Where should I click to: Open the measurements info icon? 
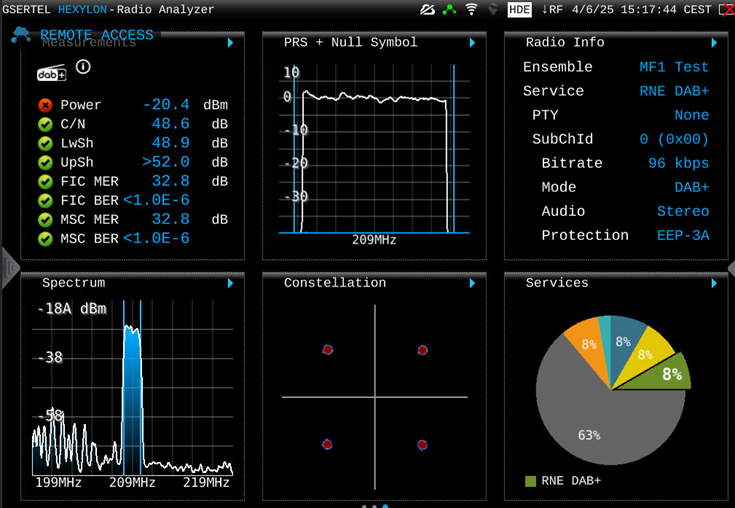[83, 68]
